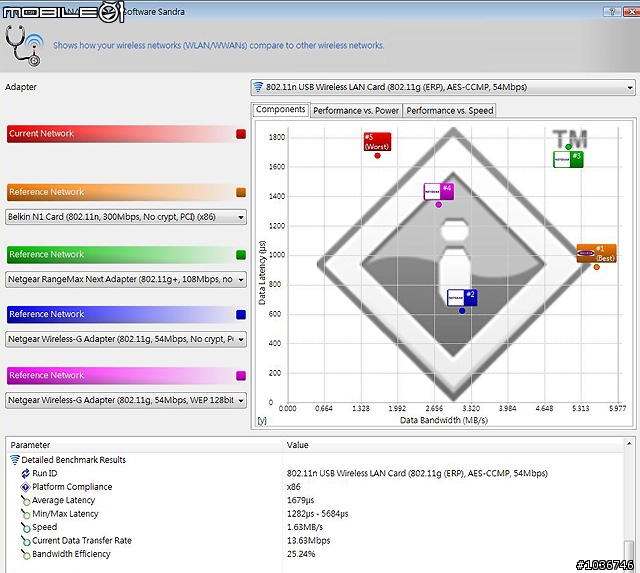Click the Data Bandwidth (MB/s) axis label
The image size is (640, 573).
pos(444,420)
